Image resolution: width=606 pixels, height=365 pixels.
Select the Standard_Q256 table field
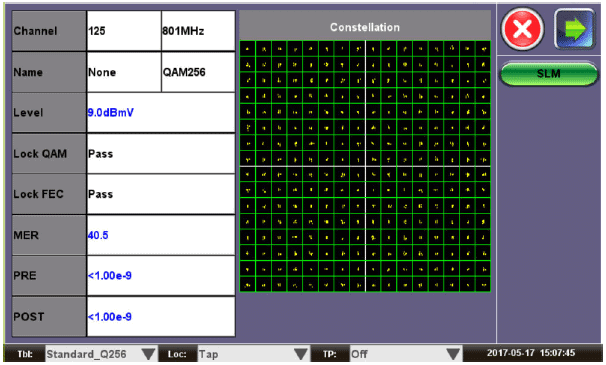[x=93, y=354]
